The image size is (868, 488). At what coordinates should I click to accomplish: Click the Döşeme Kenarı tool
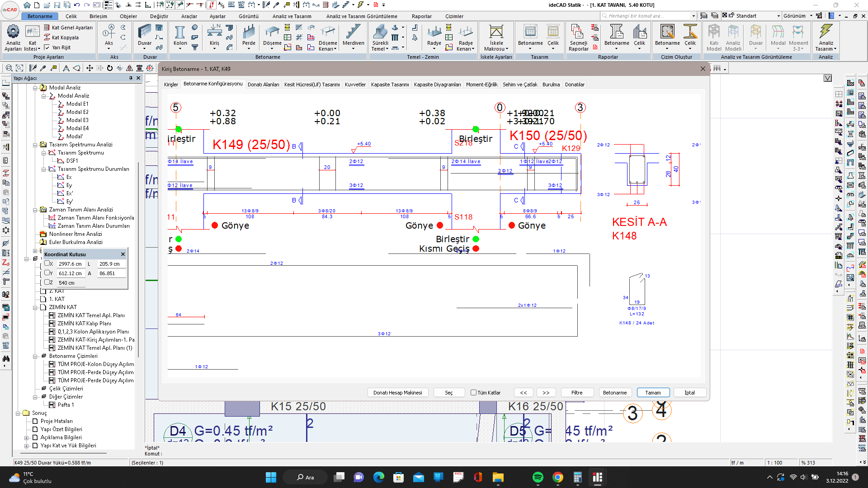328,37
